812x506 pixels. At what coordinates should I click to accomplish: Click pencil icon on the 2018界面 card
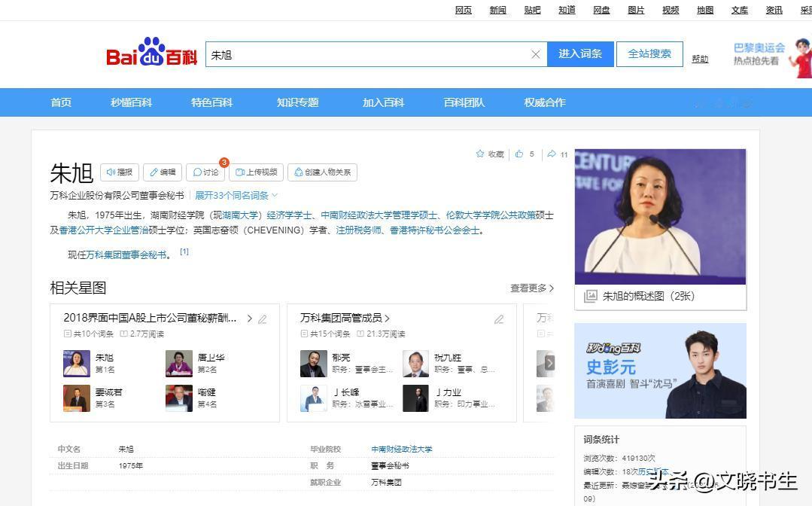pyautogui.click(x=263, y=319)
